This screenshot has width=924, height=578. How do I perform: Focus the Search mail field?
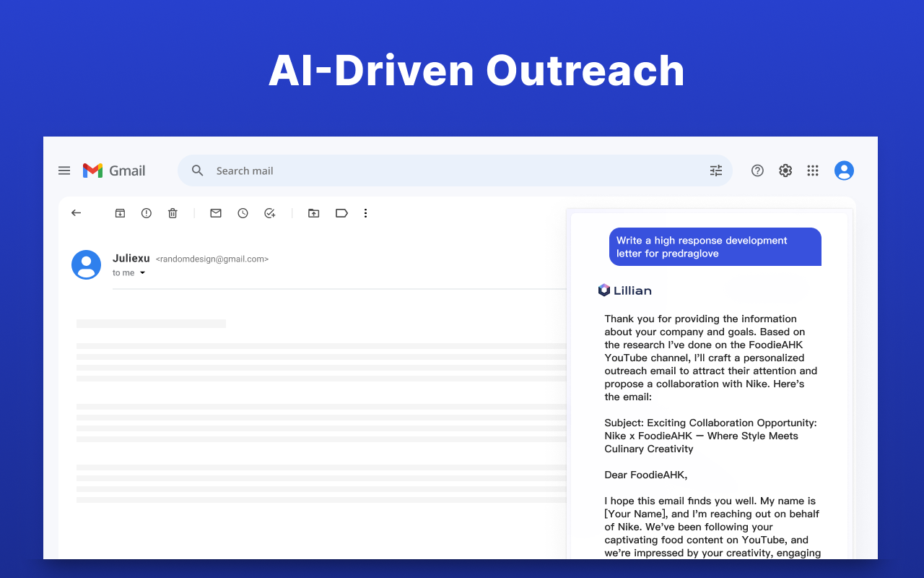pyautogui.click(x=455, y=171)
